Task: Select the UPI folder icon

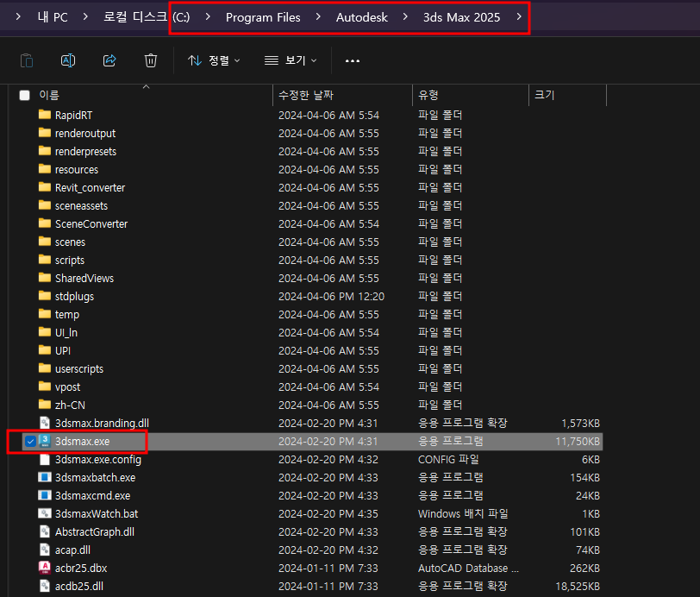Action: tap(45, 350)
